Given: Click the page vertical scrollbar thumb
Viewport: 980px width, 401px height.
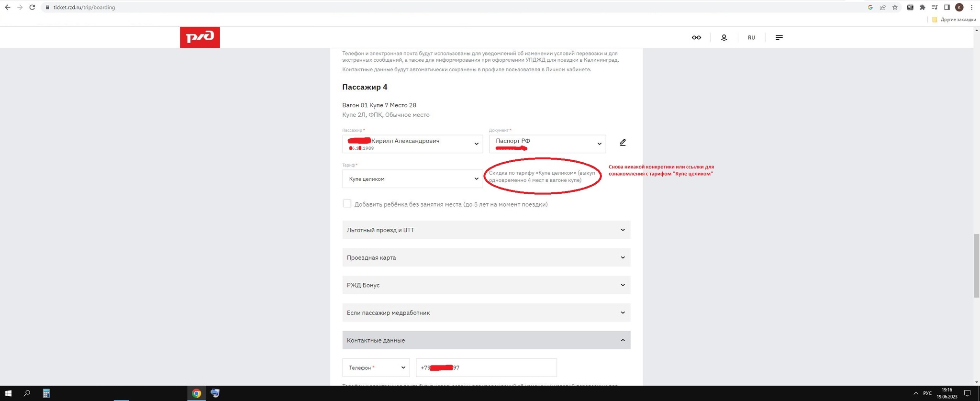Looking at the screenshot, I should click(977, 266).
